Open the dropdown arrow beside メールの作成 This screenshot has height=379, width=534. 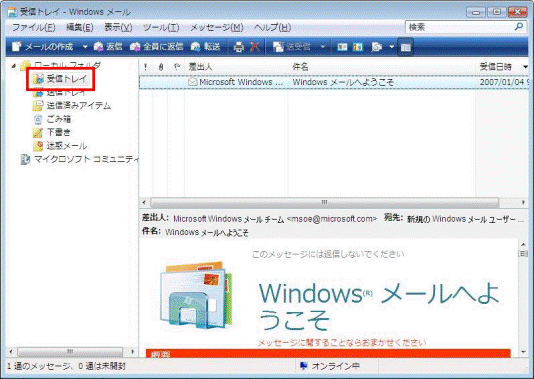coord(85,47)
